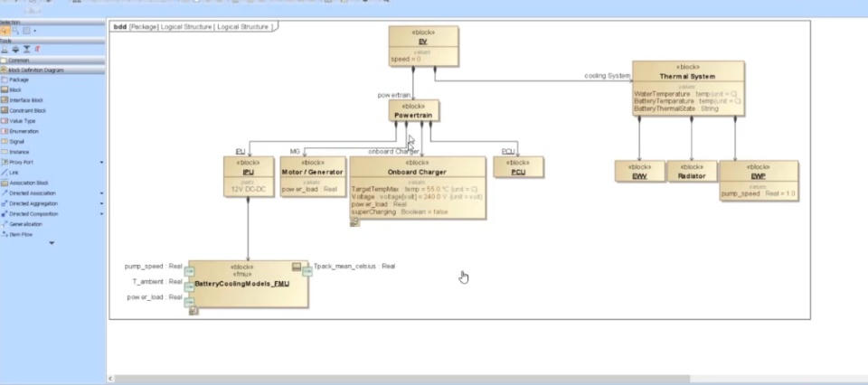This screenshot has height=385, width=868.
Task: Select the Onboard Charger block
Action: 418,187
